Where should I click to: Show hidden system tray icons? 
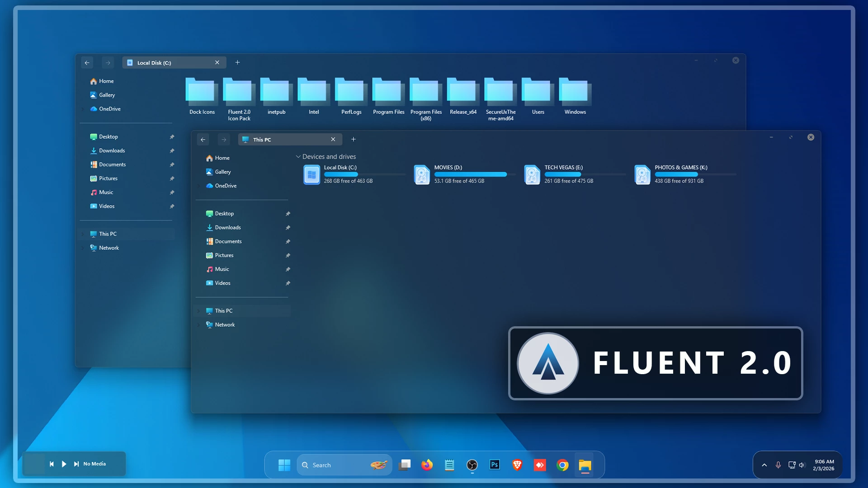(x=764, y=465)
